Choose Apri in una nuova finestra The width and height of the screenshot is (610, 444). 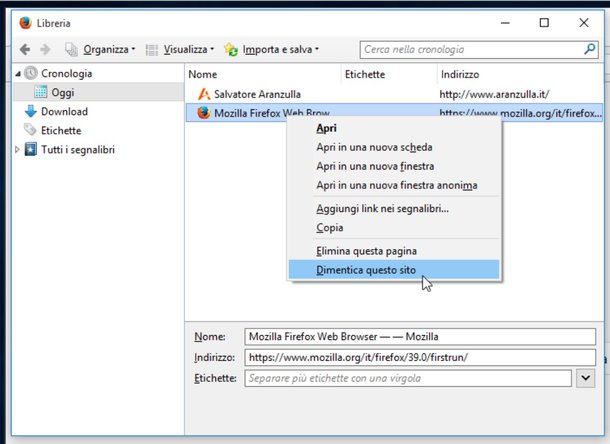(x=394, y=166)
